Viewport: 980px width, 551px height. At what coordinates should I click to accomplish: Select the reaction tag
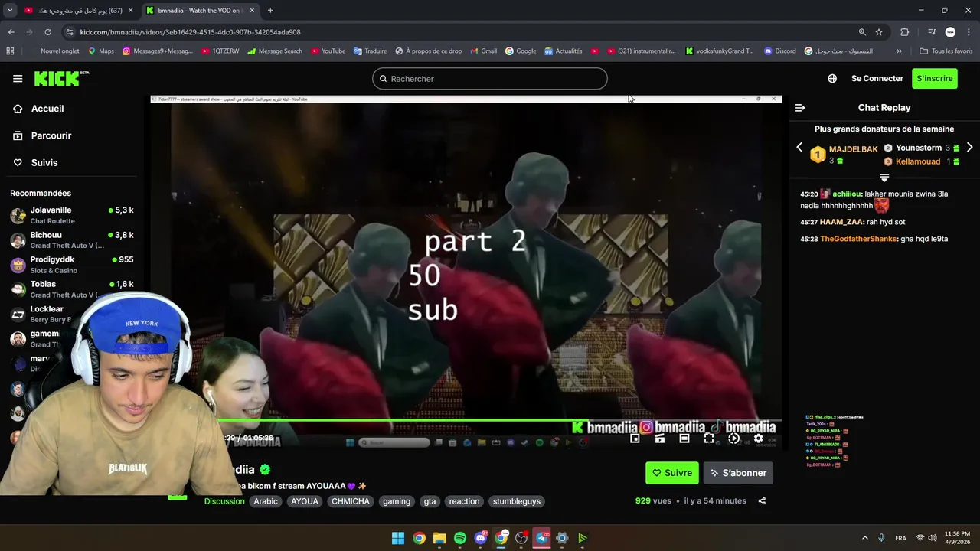[x=464, y=501]
